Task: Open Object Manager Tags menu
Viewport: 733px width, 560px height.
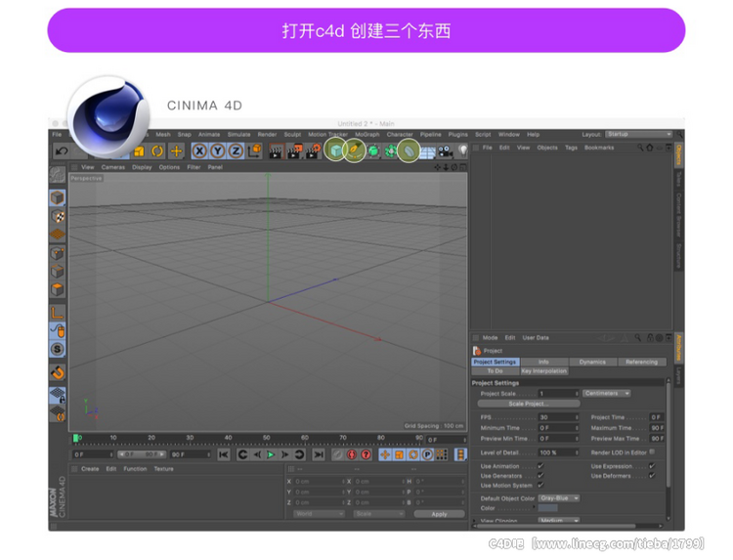Action: point(572,148)
